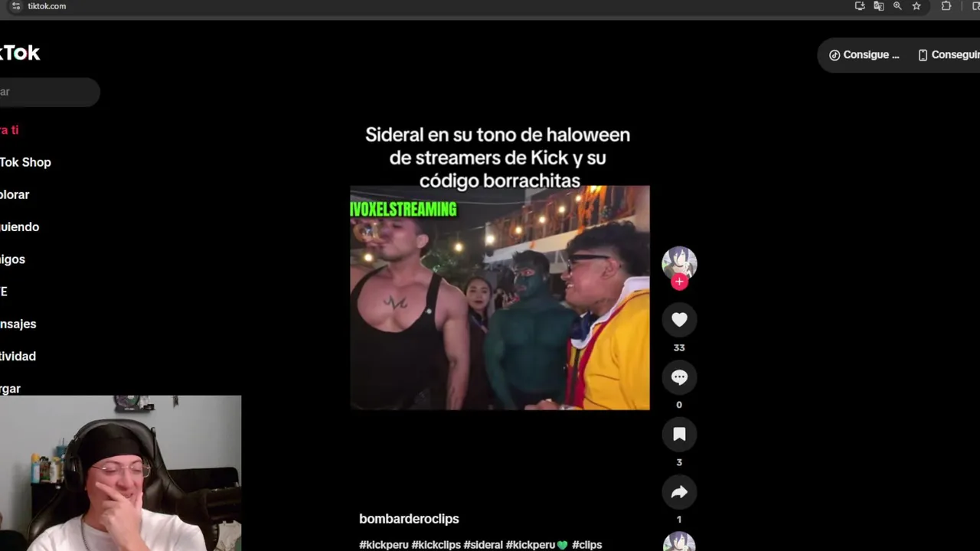Share the video using the arrow icon

tap(679, 492)
